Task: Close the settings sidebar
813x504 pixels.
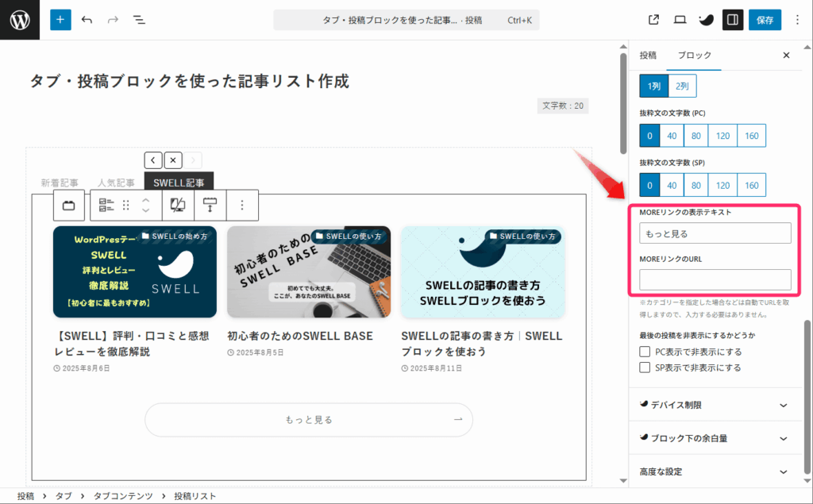Action: (786, 55)
